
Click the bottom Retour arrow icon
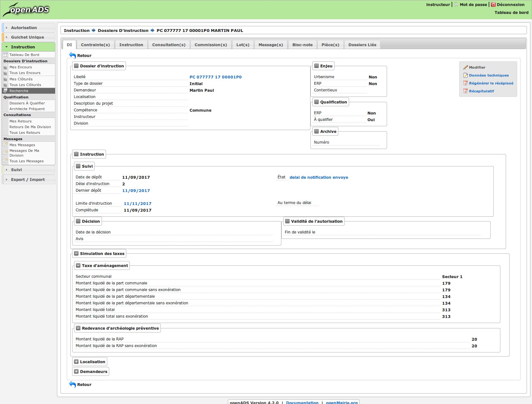pyautogui.click(x=72, y=384)
